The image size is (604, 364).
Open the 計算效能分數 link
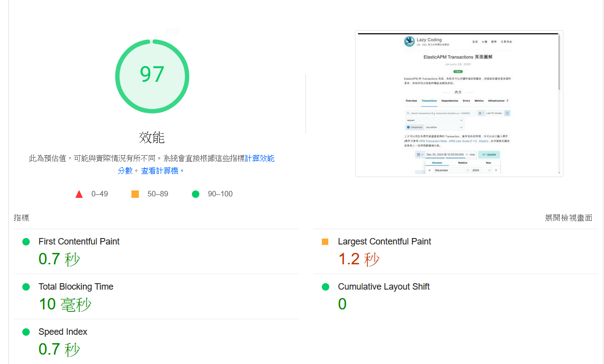pos(260,158)
